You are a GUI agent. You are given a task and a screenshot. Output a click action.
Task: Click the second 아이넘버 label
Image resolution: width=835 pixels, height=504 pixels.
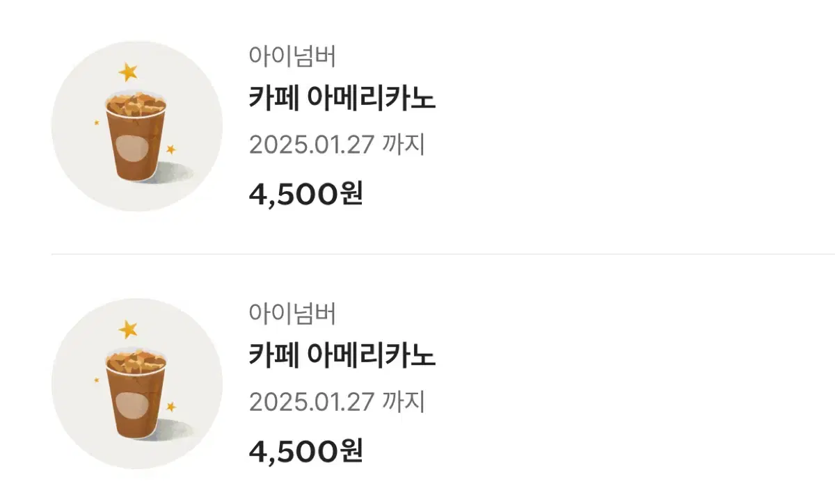292,314
